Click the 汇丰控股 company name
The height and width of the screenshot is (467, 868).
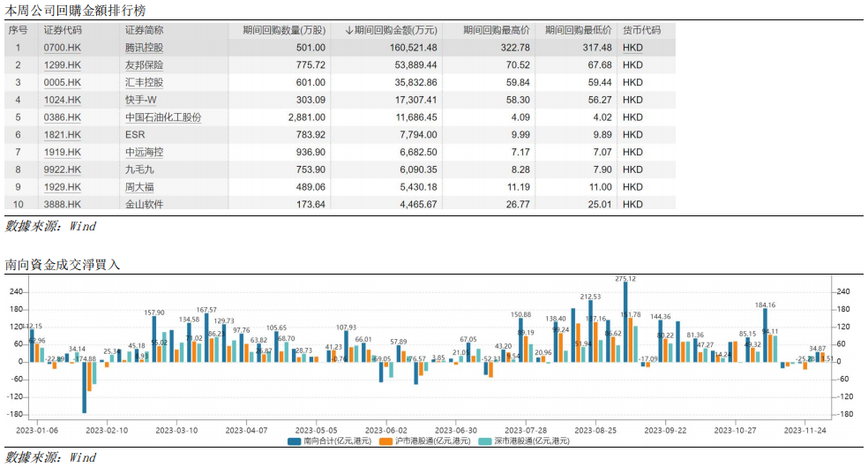(144, 83)
